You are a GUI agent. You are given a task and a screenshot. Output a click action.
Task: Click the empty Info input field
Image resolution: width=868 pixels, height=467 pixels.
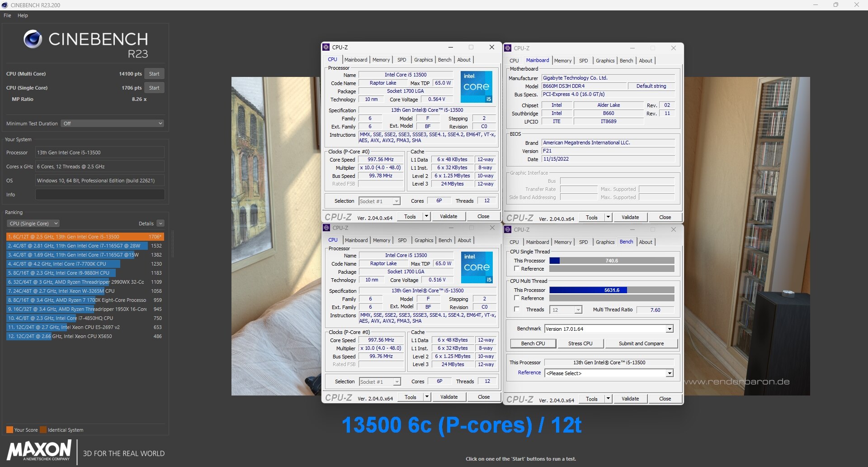100,195
